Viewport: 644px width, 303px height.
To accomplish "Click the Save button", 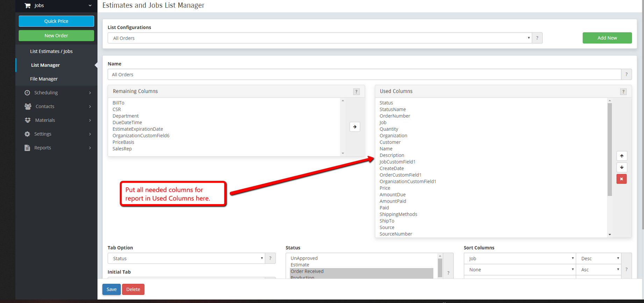I will [111, 289].
